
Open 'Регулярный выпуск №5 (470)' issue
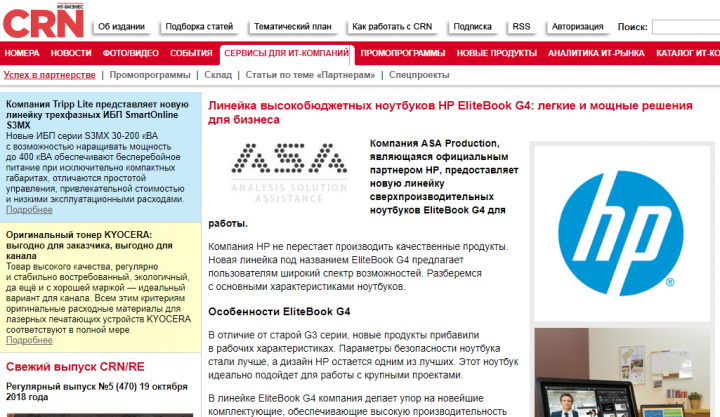point(96,392)
